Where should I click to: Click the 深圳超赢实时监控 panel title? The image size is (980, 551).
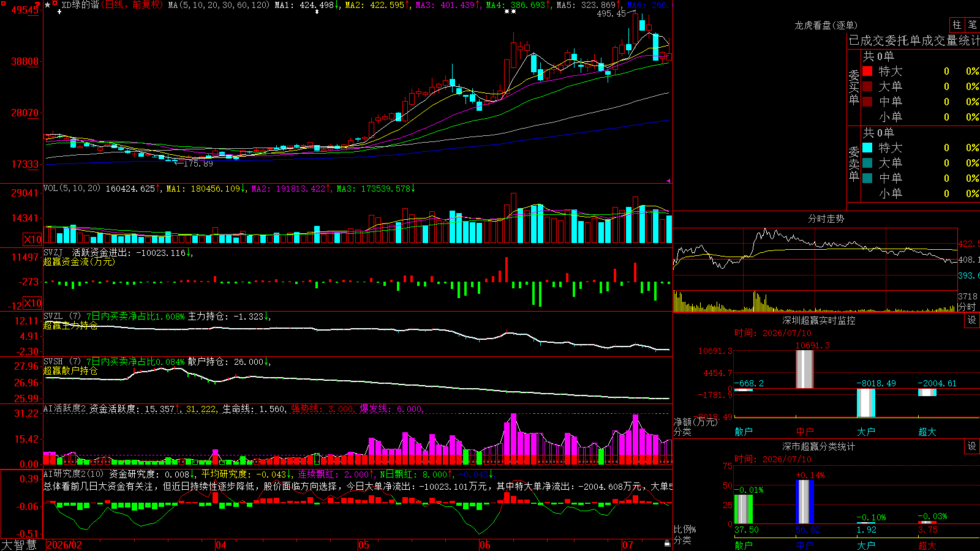coord(818,320)
